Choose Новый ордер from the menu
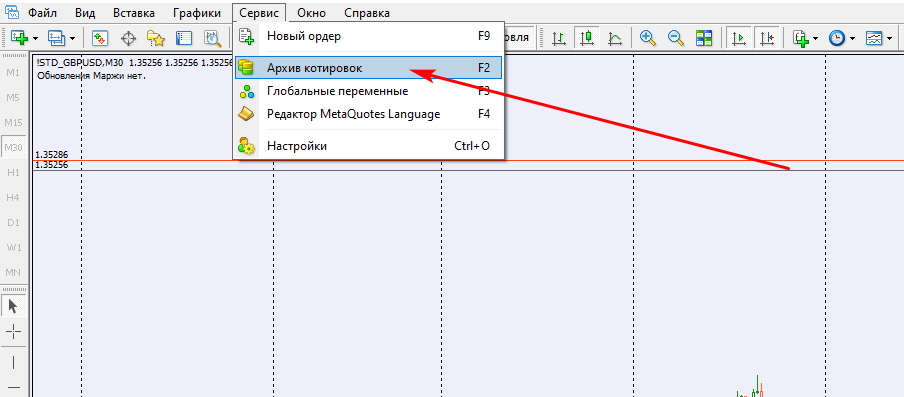This screenshot has height=397, width=904. (x=369, y=36)
